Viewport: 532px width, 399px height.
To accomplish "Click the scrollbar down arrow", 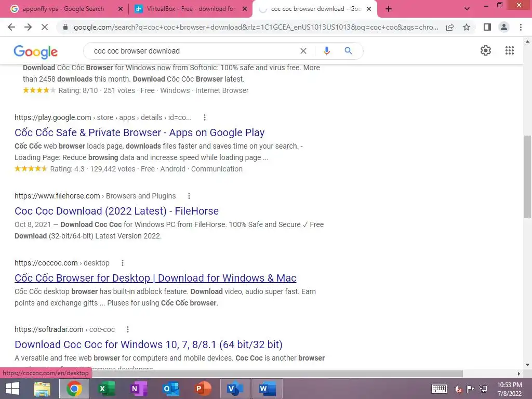I will tap(527, 365).
